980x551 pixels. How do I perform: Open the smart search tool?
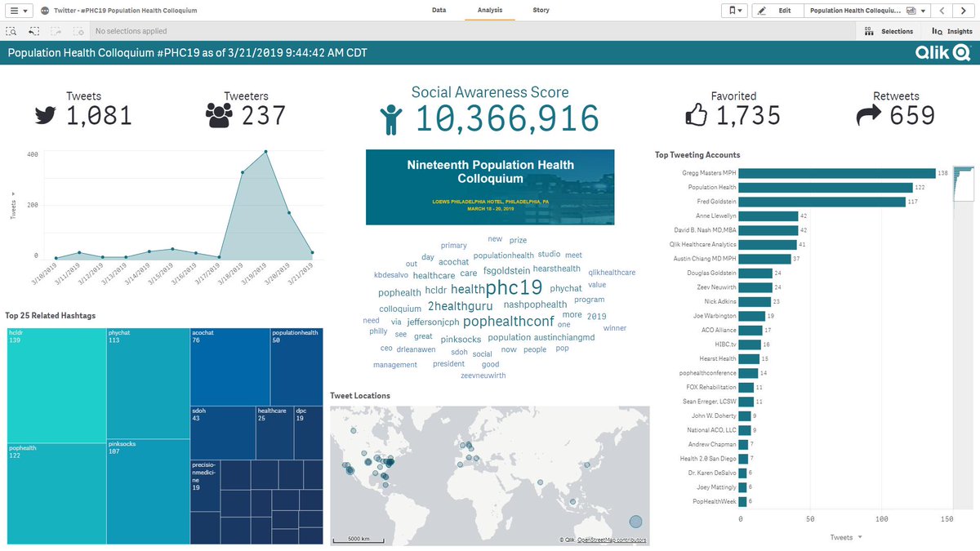tap(11, 31)
